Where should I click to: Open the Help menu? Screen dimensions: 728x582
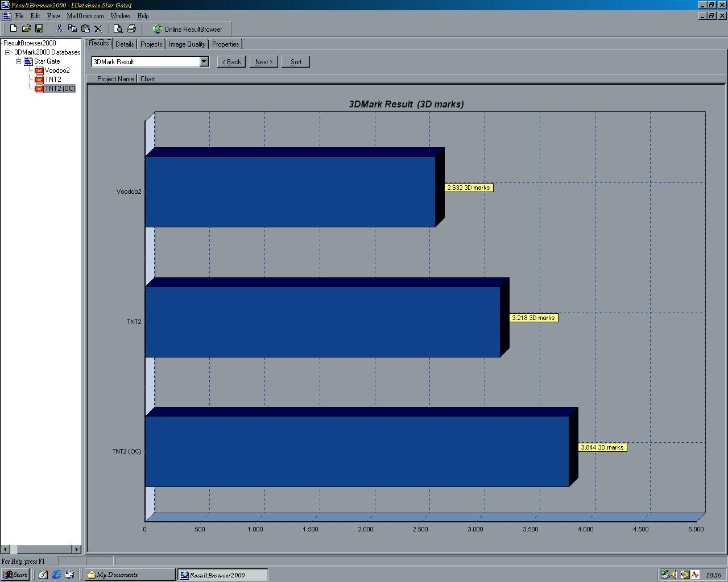tap(143, 16)
